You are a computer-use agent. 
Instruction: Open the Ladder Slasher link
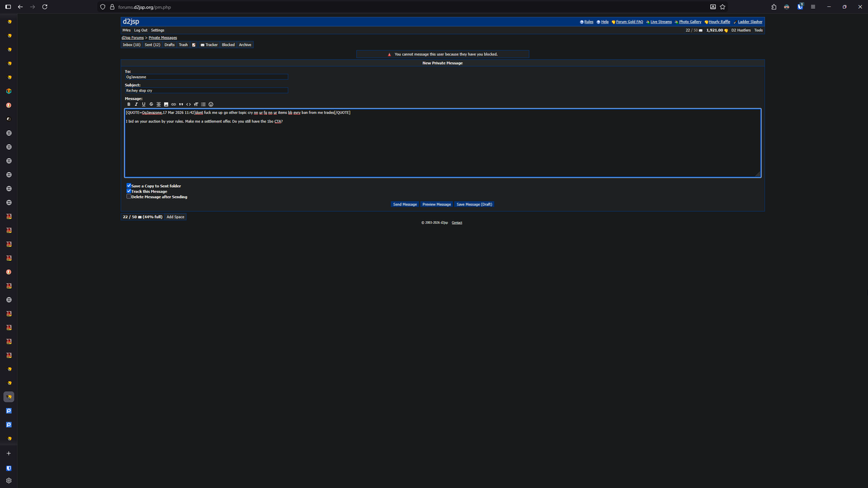click(x=750, y=22)
